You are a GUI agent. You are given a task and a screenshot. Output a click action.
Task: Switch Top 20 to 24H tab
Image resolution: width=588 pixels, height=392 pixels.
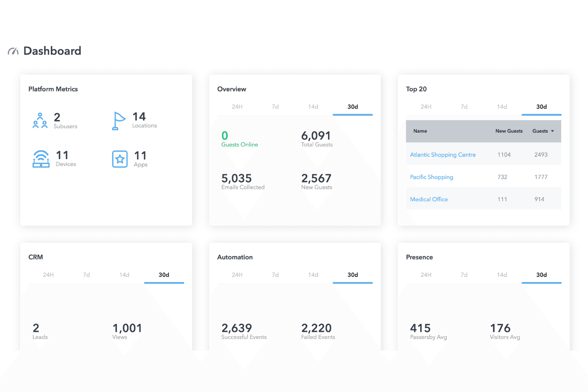point(426,107)
